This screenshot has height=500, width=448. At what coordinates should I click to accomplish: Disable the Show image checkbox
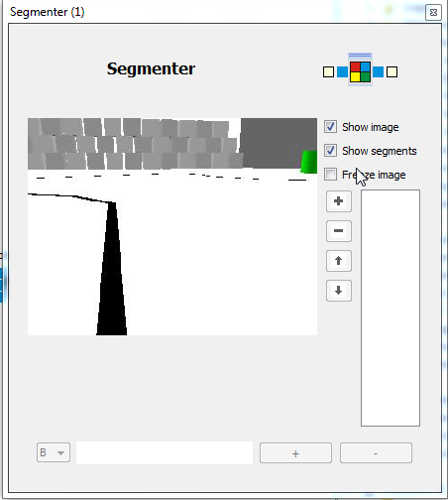click(330, 127)
